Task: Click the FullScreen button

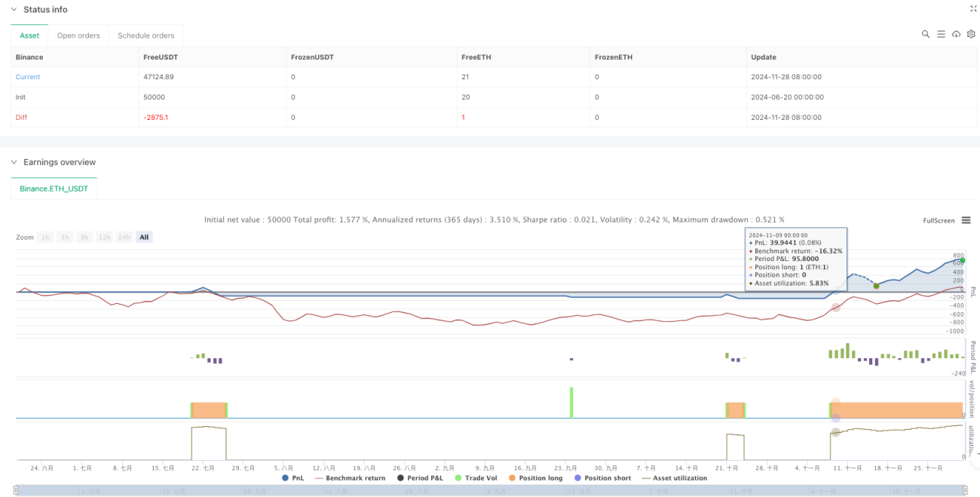Action: pyautogui.click(x=939, y=220)
